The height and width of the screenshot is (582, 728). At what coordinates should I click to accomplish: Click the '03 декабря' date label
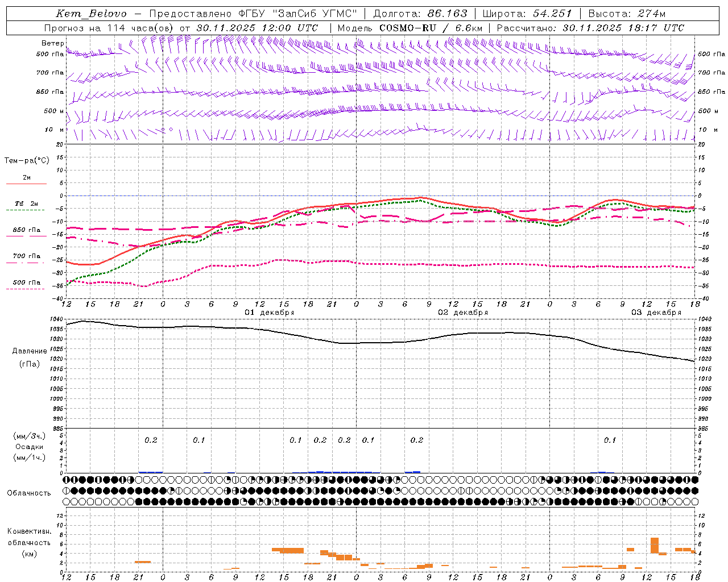656,313
